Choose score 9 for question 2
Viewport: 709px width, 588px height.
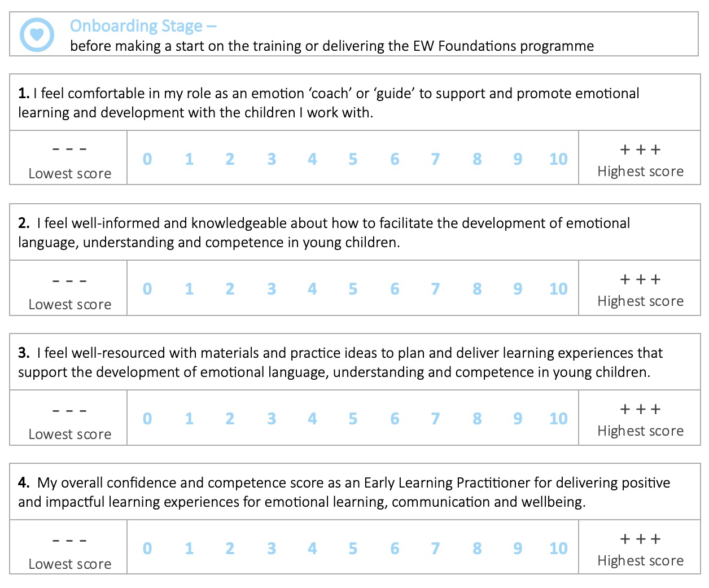(x=518, y=289)
